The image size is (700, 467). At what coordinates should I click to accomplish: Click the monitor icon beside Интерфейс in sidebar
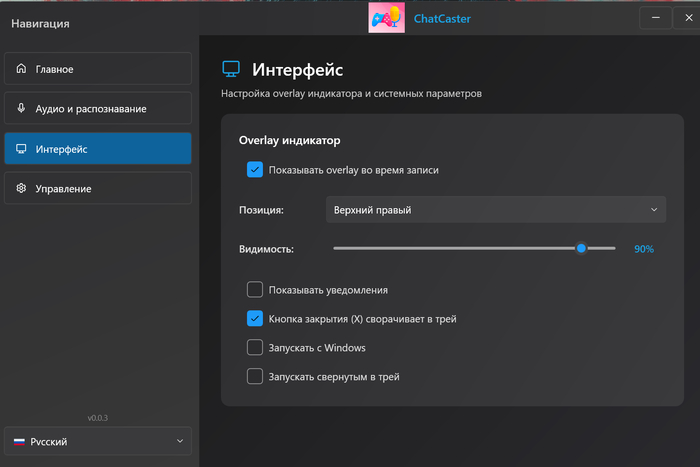click(x=22, y=149)
